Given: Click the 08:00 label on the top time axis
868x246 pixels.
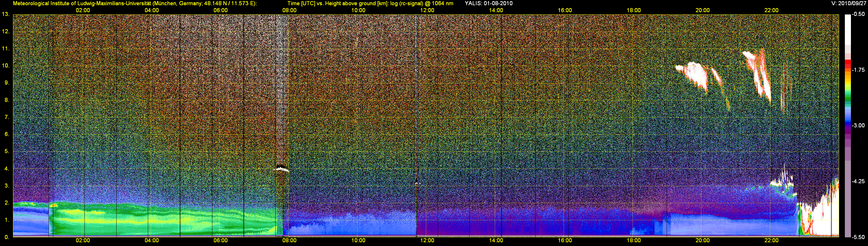Looking at the screenshot, I should (289, 10).
